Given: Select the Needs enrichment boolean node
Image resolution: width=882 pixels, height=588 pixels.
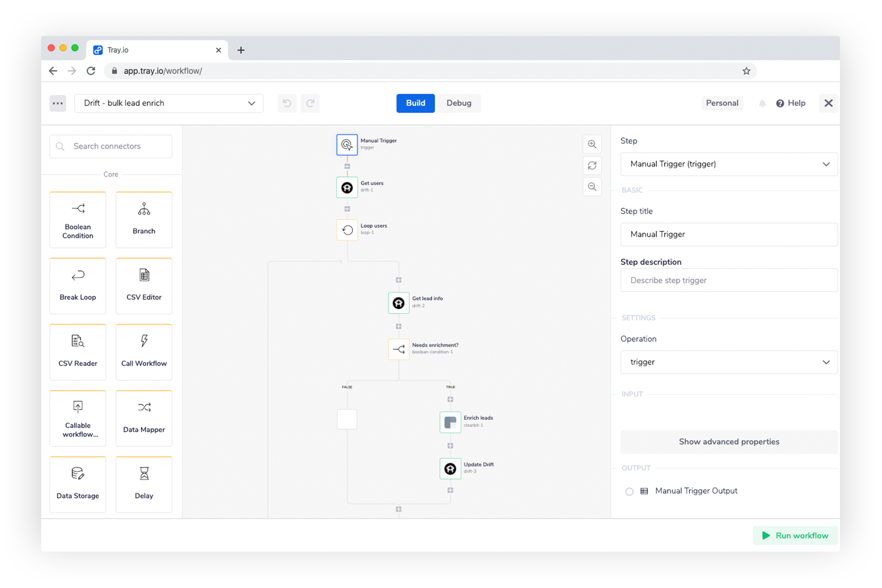Looking at the screenshot, I should [398, 349].
